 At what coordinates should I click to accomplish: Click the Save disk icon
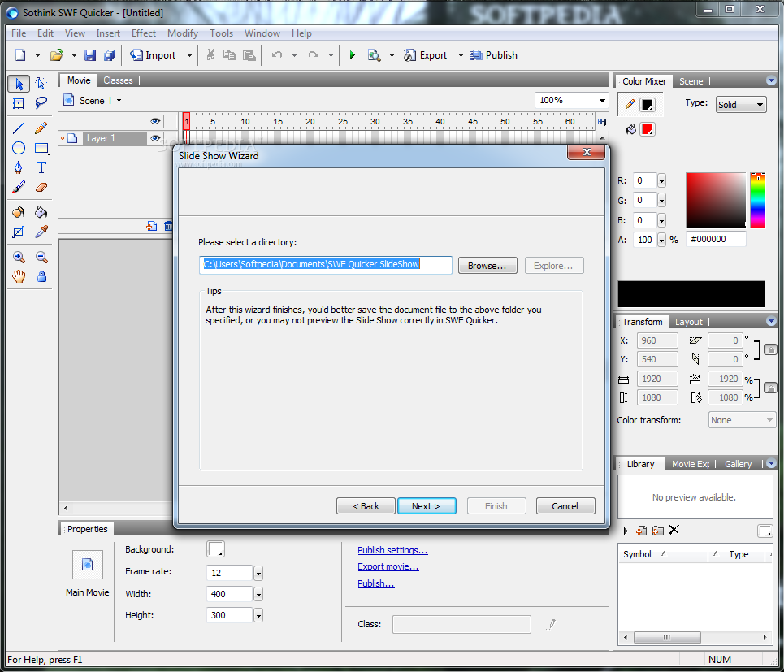(x=90, y=55)
